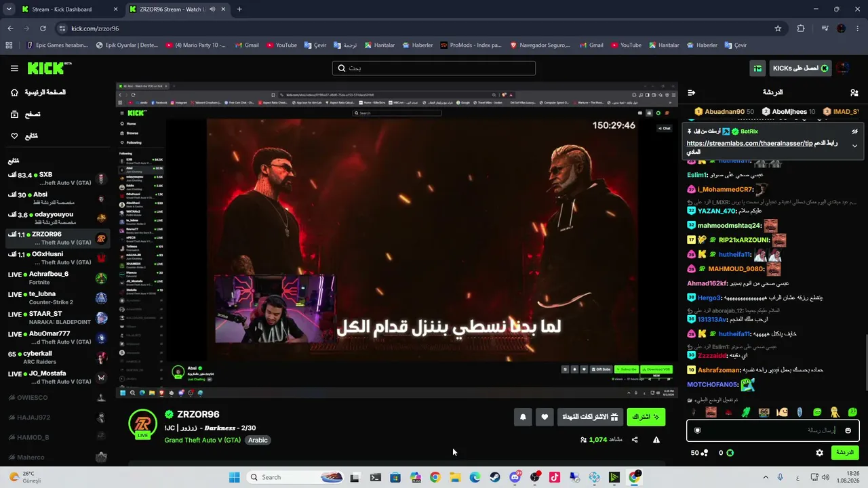This screenshot has width=868, height=488.
Task: Open Achrafbou_6 channel in followed list
Action: pos(58,278)
